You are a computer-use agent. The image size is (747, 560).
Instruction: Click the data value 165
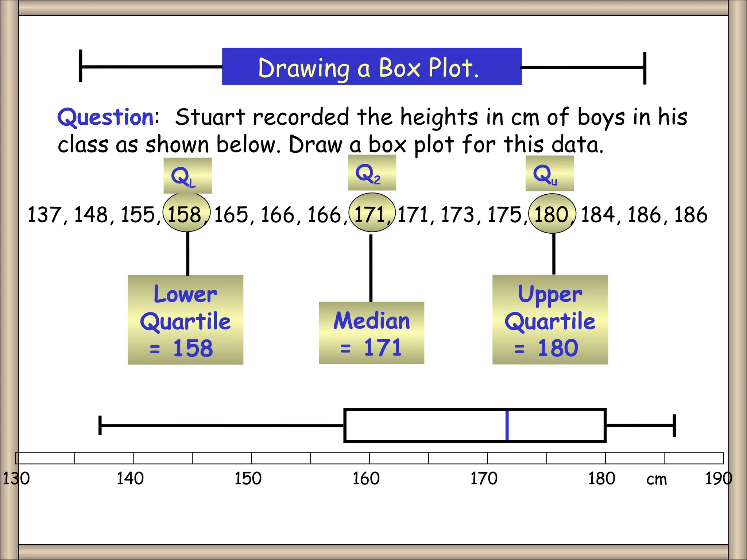coord(231,214)
